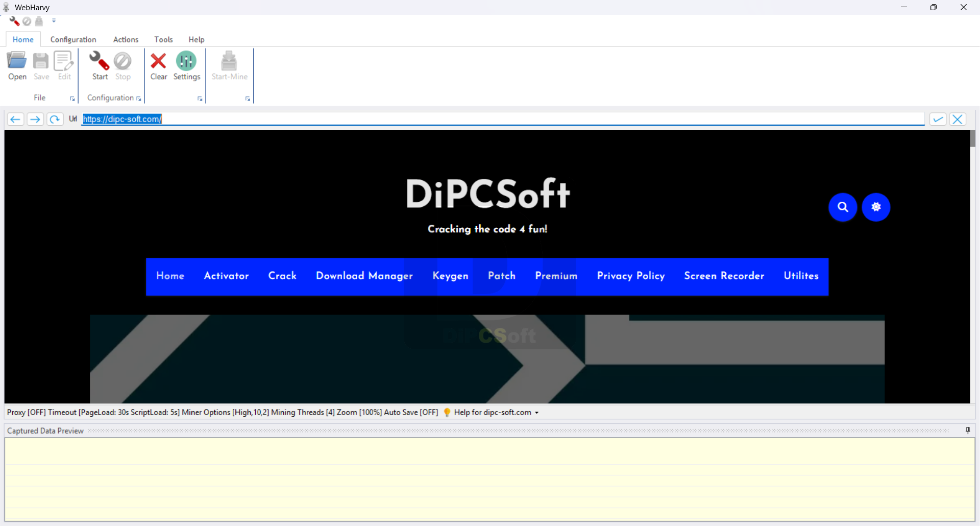This screenshot has height=526, width=980.
Task: Click the Crack navigation link
Action: click(282, 276)
